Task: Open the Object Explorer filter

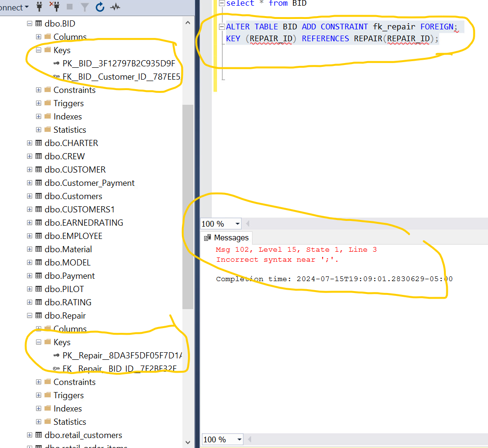Action: 83,7
